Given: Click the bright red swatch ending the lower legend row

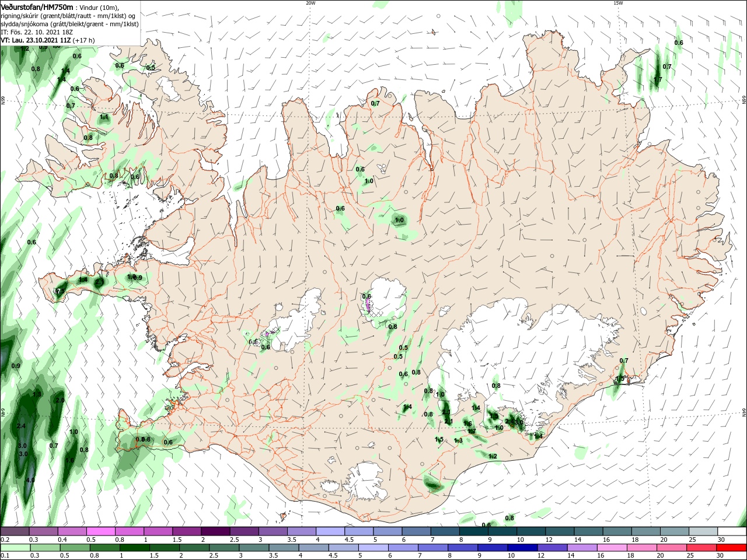Looking at the screenshot, I should pyautogui.click(x=732, y=548).
